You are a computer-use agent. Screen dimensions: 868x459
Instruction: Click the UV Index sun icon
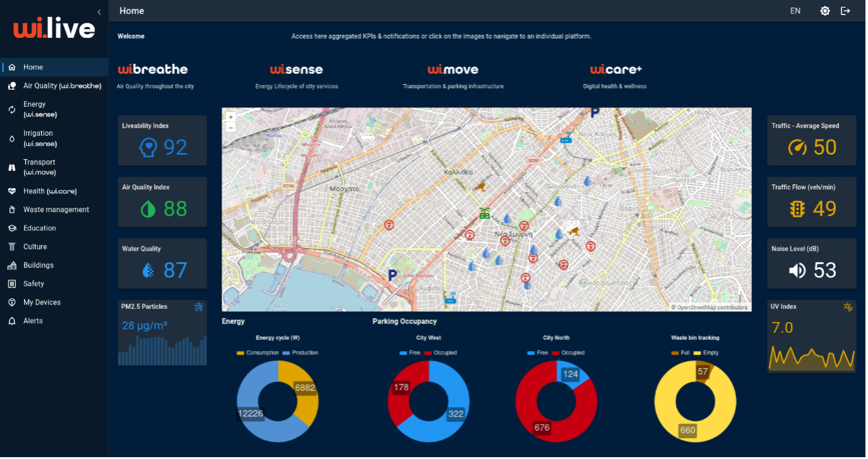tap(848, 307)
